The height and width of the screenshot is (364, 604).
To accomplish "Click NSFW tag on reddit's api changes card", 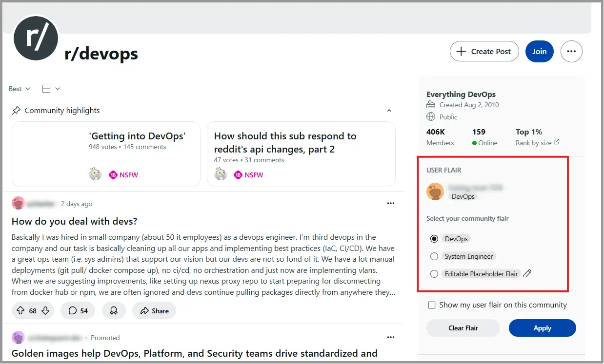I will [248, 174].
